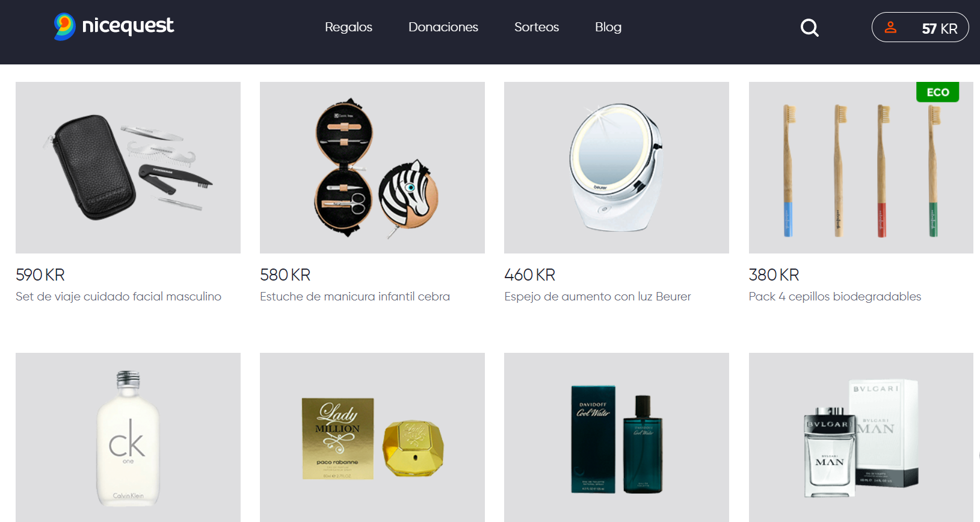Screen dimensions: 980x522
Task: Open the Sorteos page
Action: click(x=537, y=27)
